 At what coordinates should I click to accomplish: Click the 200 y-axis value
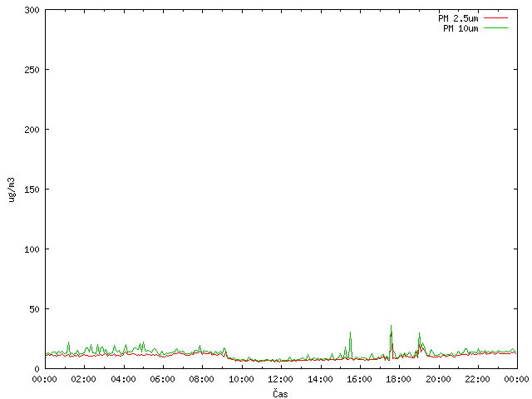click(32, 130)
